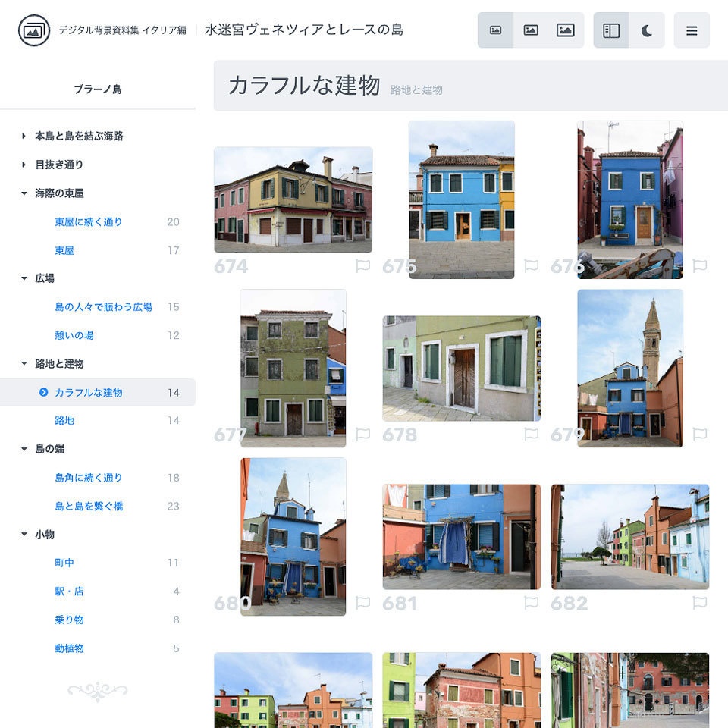Collapse 広場 tree section

pyautogui.click(x=24, y=278)
